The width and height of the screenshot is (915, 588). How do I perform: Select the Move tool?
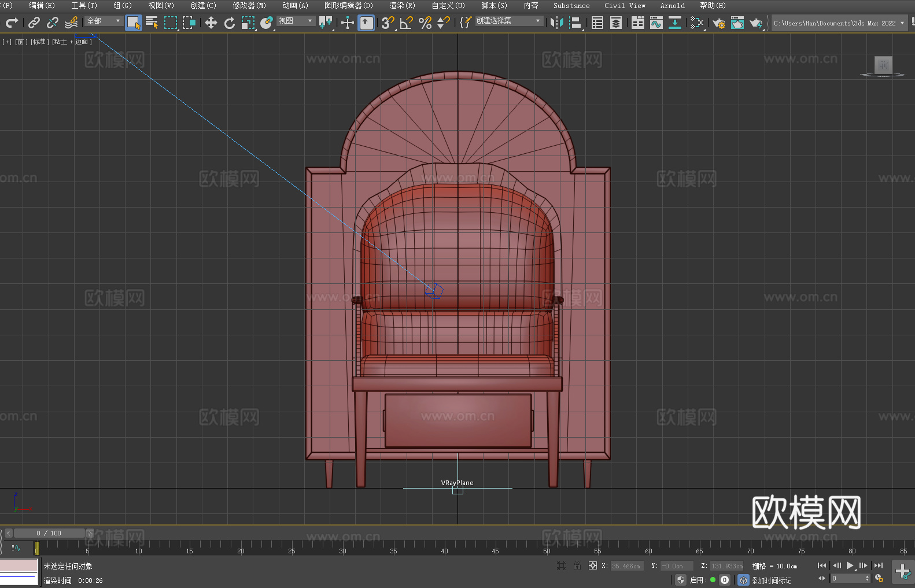(x=211, y=23)
